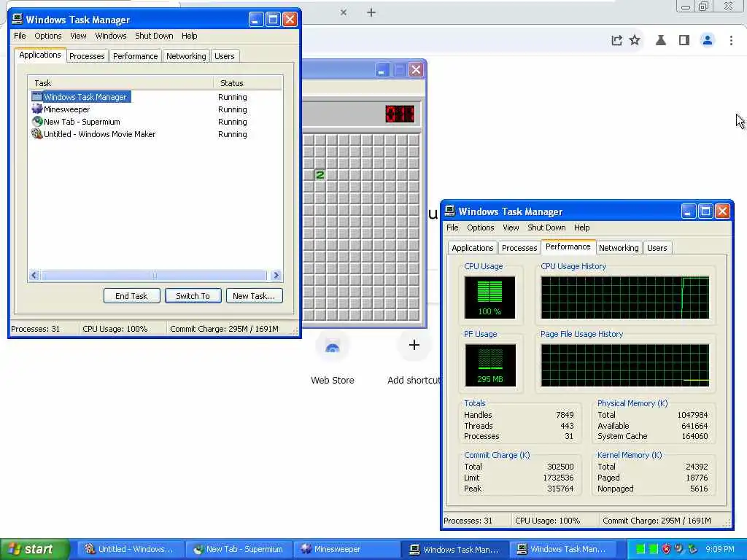The image size is (747, 560).
Task: Switch to Users tab in left Task Manager
Action: tap(225, 56)
